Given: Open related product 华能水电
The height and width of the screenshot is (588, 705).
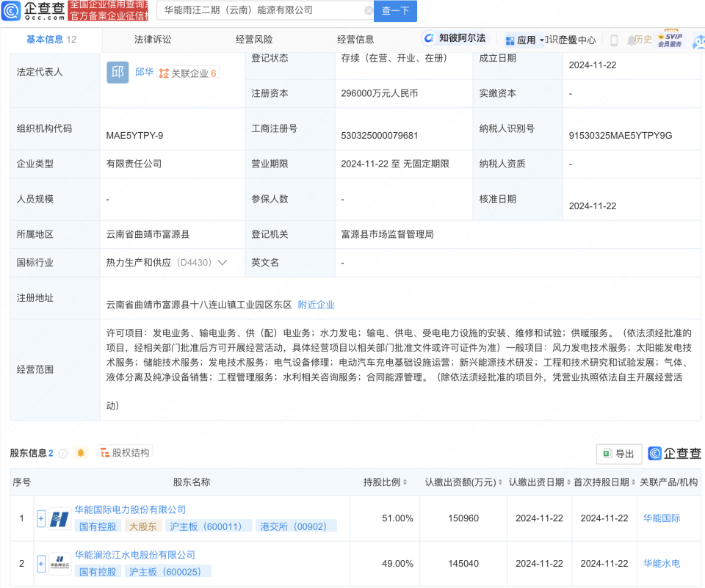Looking at the screenshot, I should coord(662,564).
